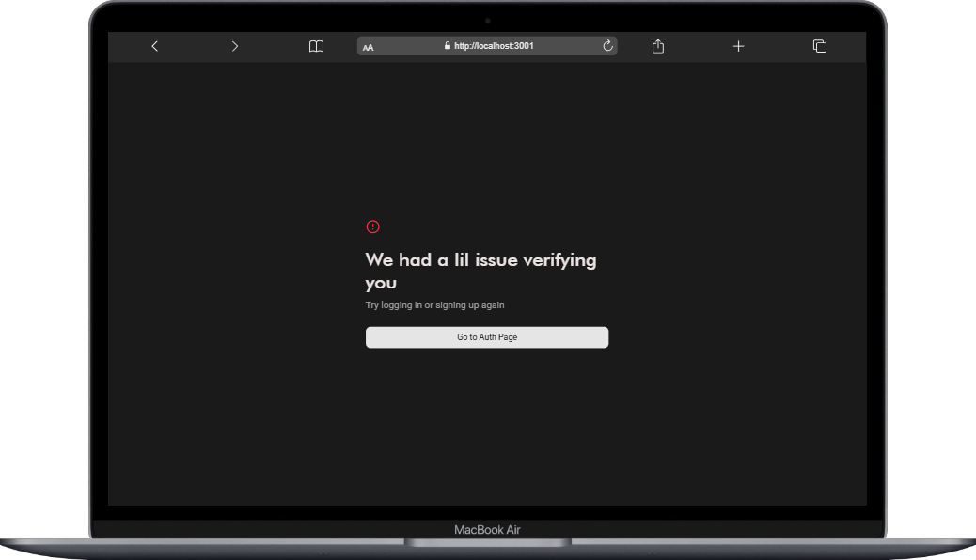
Task: Open the Share sheet icon
Action: coord(657,45)
